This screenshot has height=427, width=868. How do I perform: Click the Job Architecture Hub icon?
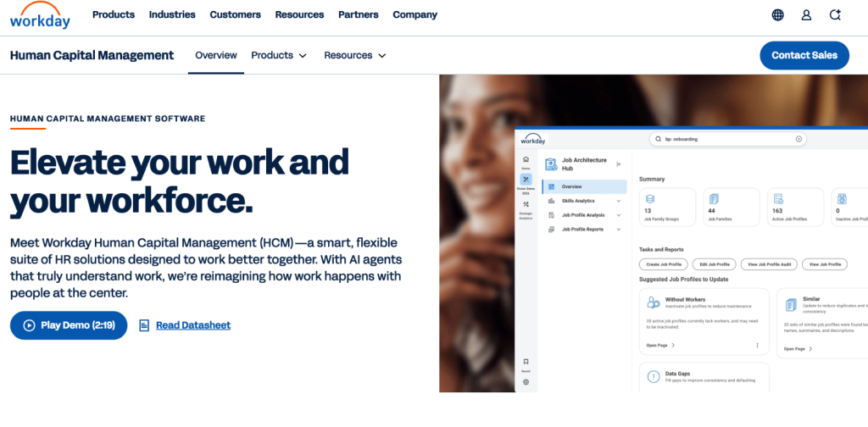551,164
